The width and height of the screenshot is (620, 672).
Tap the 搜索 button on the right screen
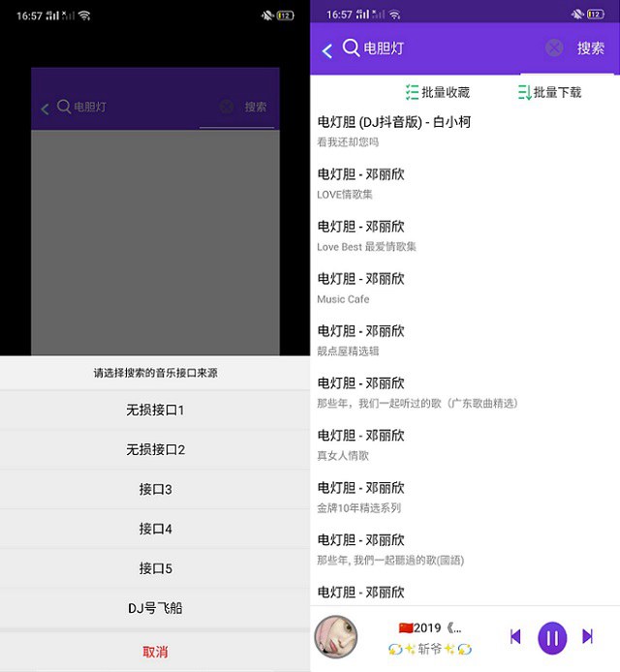[x=590, y=48]
